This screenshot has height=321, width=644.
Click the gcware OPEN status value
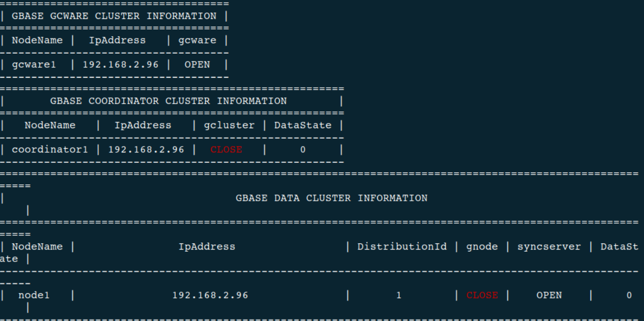point(197,65)
